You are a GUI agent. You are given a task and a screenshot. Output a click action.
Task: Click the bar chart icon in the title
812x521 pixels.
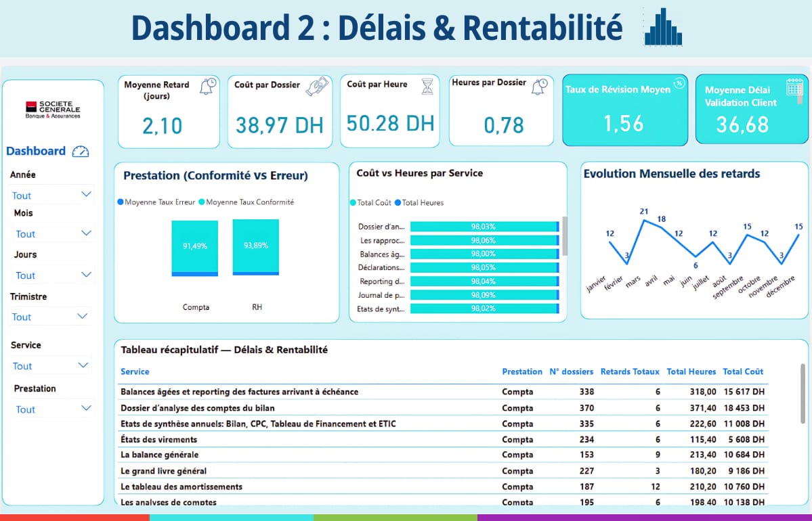click(x=663, y=27)
